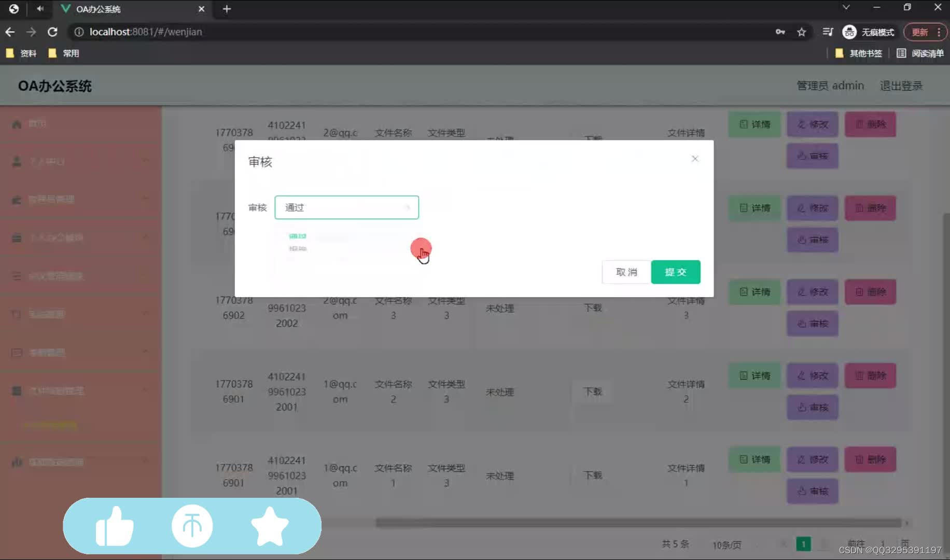The image size is (950, 560).
Task: Click the 管理员 admin label in the header
Action: (x=830, y=86)
